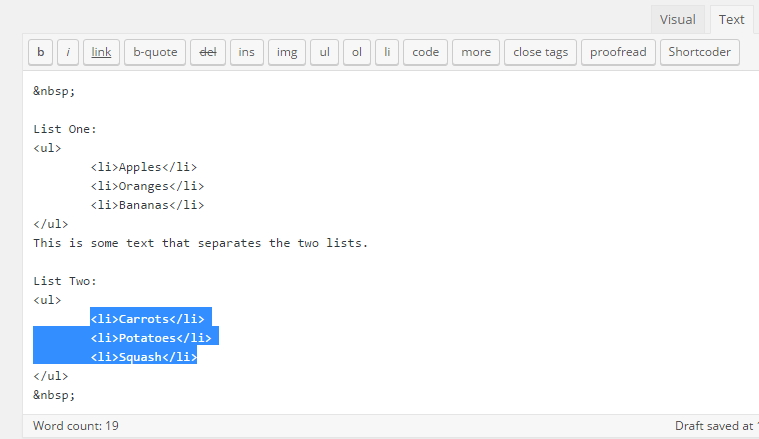Click the closing /ul tag after Bananas
Screen dimensions: 759x439
[x=51, y=224]
